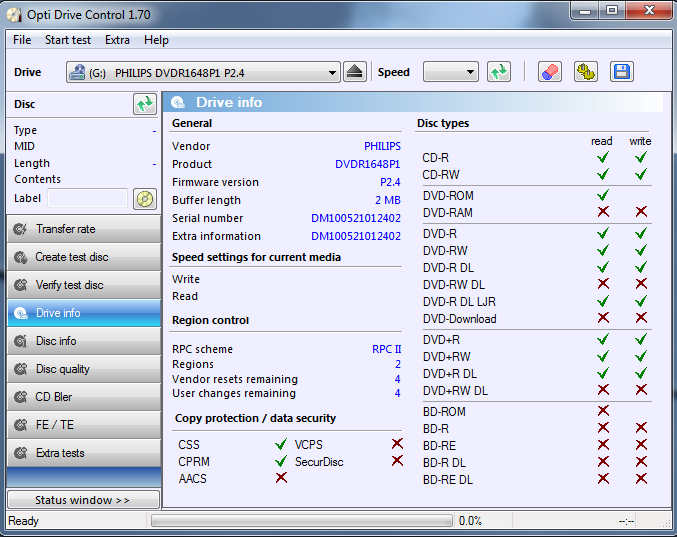Click the CSS green check mark

(281, 444)
